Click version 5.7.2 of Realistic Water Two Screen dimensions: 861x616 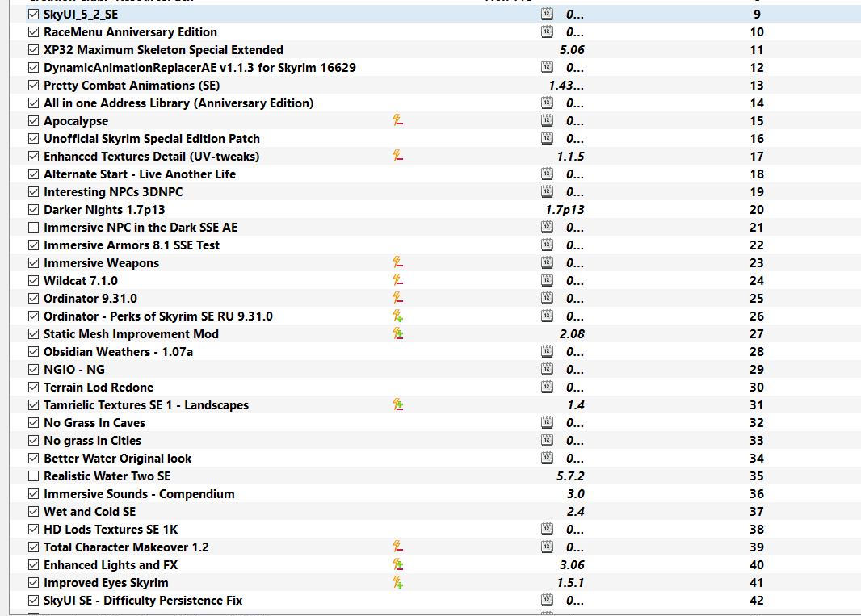(570, 476)
